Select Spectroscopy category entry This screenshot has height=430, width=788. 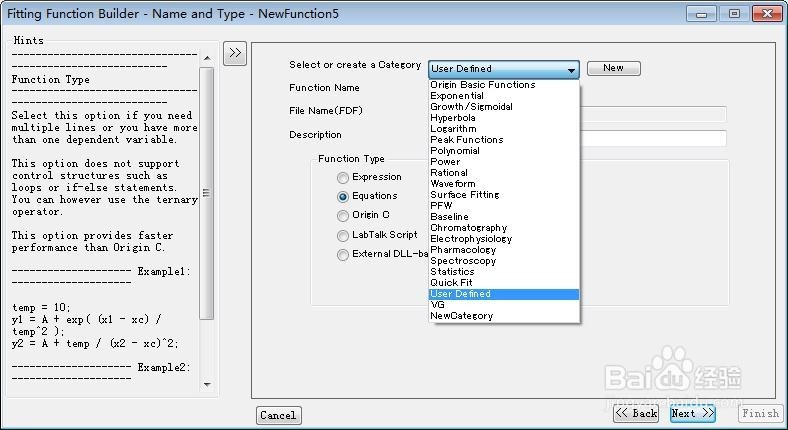point(504,261)
